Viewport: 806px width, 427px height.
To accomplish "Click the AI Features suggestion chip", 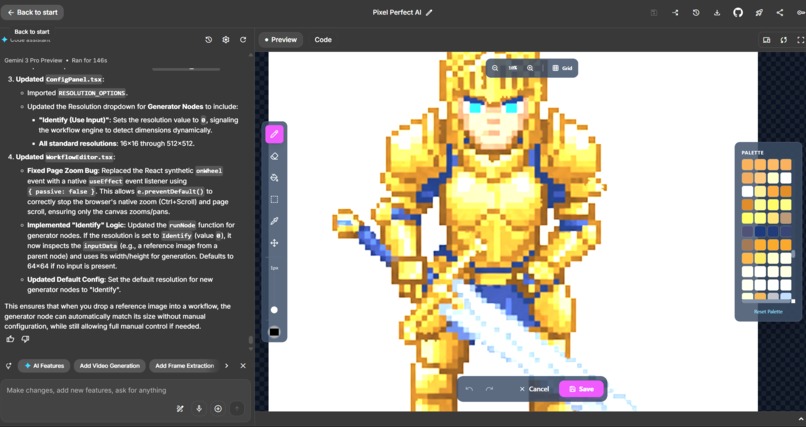I will point(44,366).
